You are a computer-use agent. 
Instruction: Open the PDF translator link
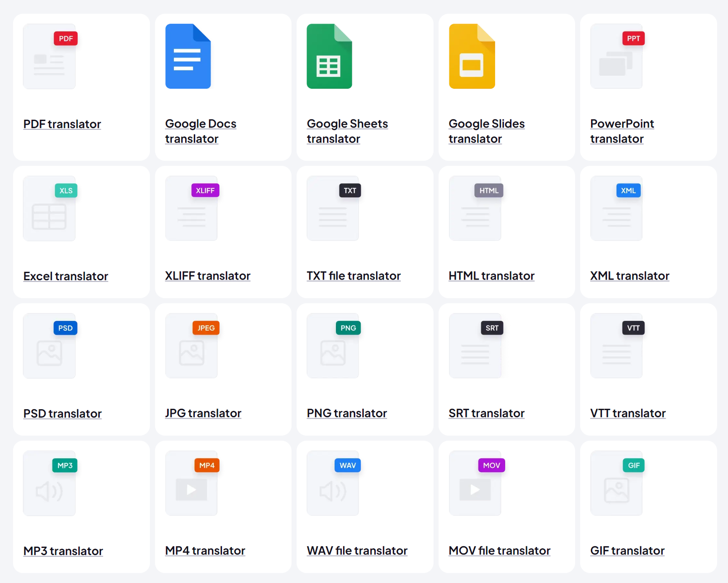(62, 124)
